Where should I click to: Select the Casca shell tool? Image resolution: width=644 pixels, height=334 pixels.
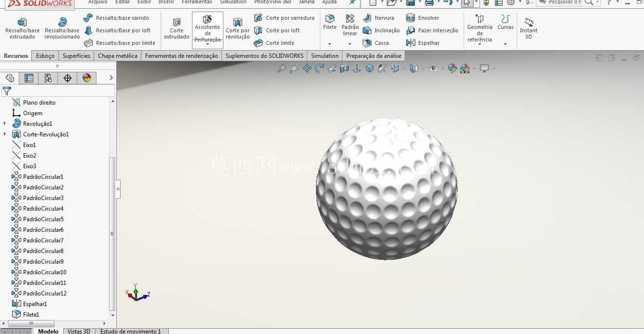tap(375, 43)
